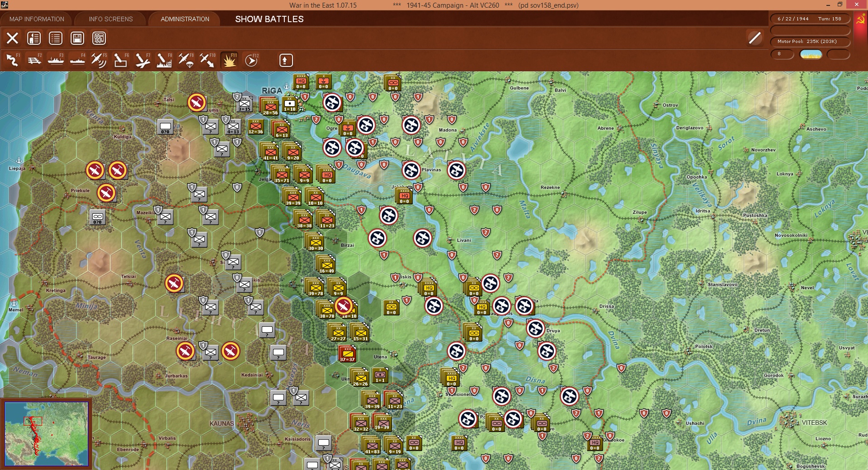Select F9 air transport mode
This screenshot has height=470, width=868.
(186, 60)
